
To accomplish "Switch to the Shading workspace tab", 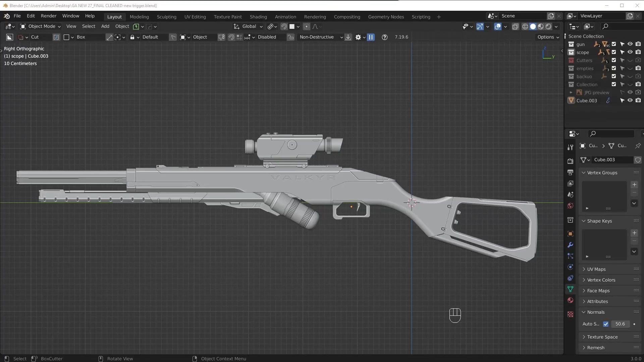I will 258,17.
